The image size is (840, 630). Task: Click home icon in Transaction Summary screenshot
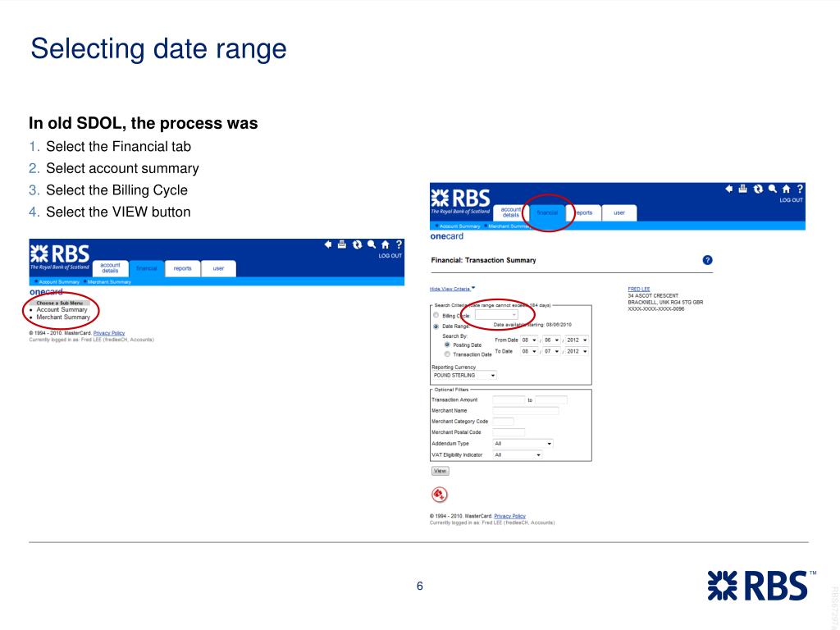point(786,189)
